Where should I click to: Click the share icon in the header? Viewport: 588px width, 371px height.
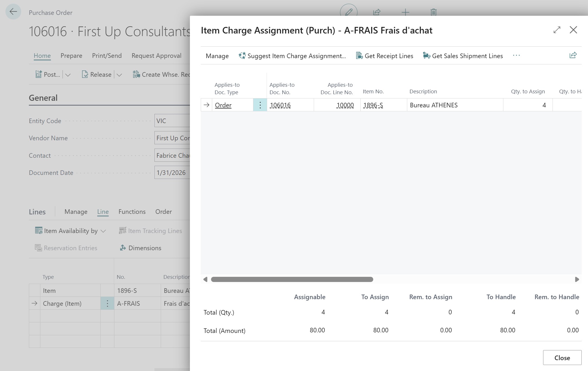[377, 12]
